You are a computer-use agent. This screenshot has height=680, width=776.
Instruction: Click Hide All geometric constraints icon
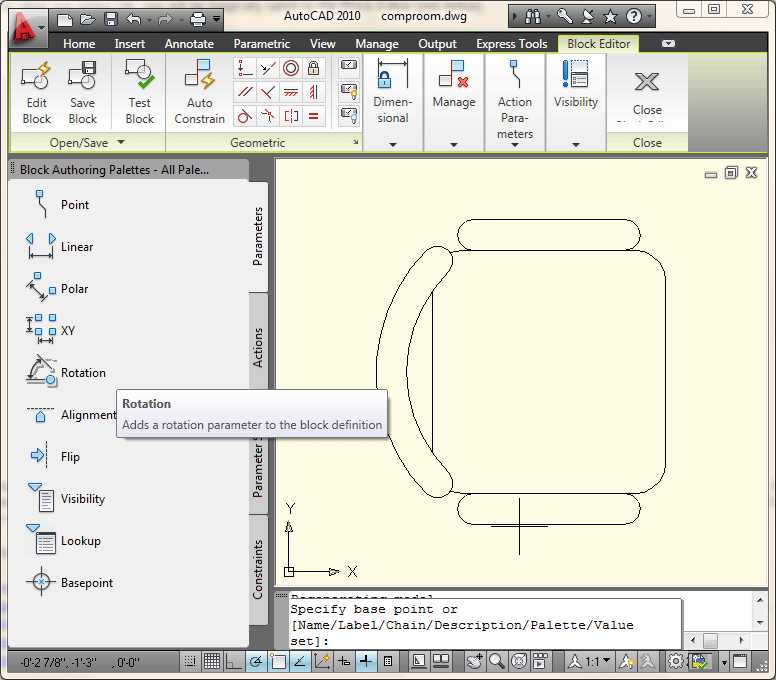coord(349,116)
